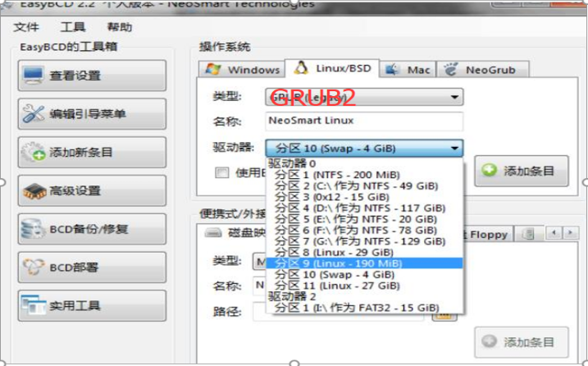Switch to the Floppy tab

(x=488, y=235)
